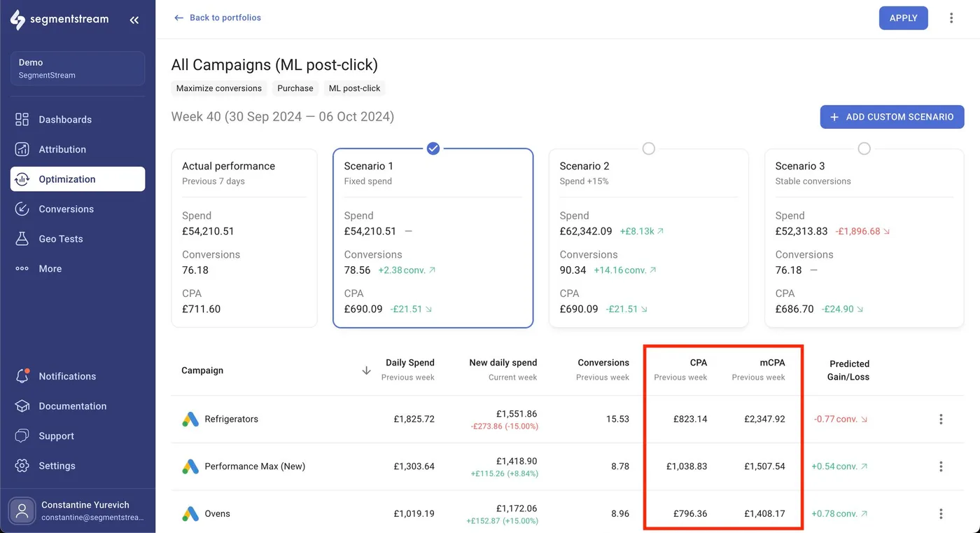Select the Attribution icon in the sidebar
Screen dimensions: 980x533
[x=22, y=148]
